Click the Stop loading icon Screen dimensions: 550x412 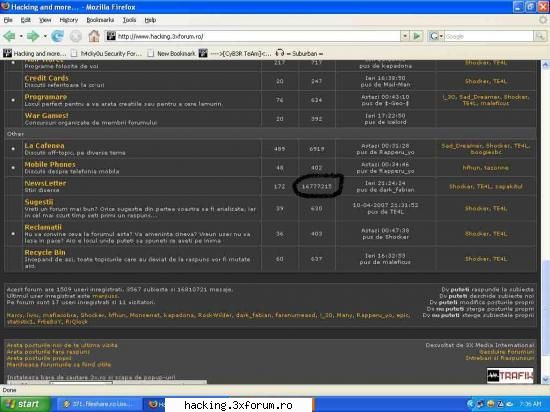[x=75, y=36]
